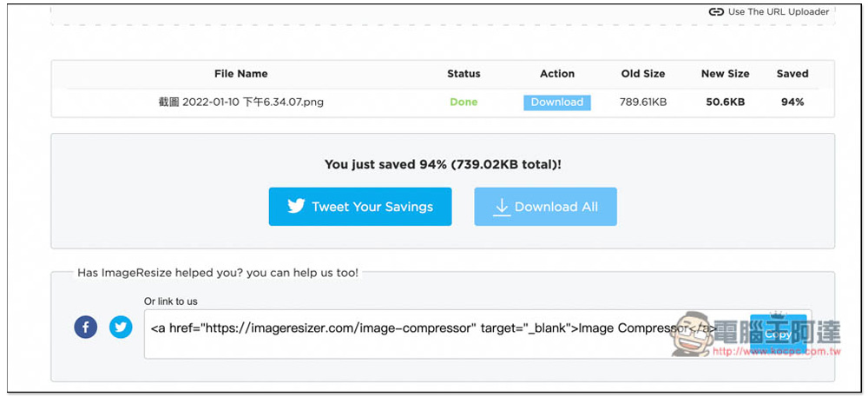Click the 50.6KB new size value

pos(725,103)
